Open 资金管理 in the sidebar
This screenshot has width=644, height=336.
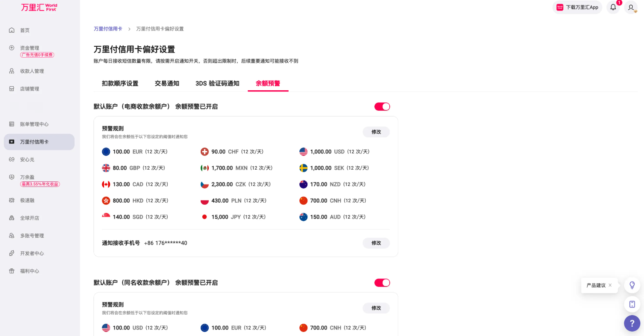(x=30, y=48)
